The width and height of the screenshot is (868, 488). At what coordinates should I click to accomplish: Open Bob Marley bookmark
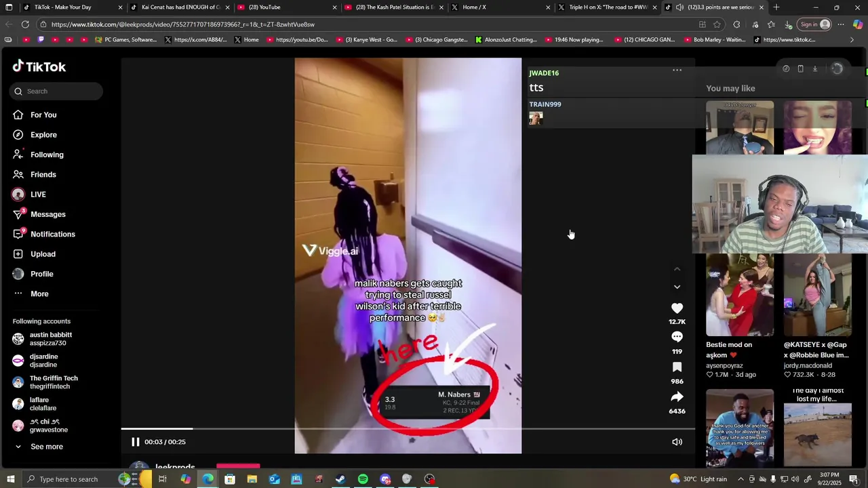tap(714, 40)
